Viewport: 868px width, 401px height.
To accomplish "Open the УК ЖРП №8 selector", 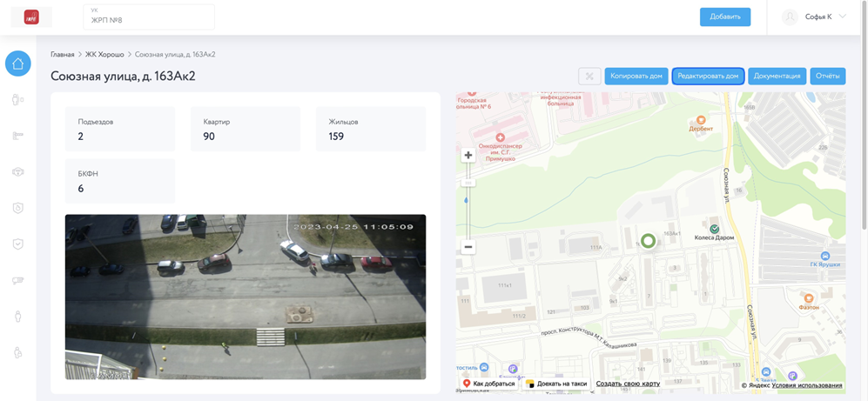I will [149, 17].
